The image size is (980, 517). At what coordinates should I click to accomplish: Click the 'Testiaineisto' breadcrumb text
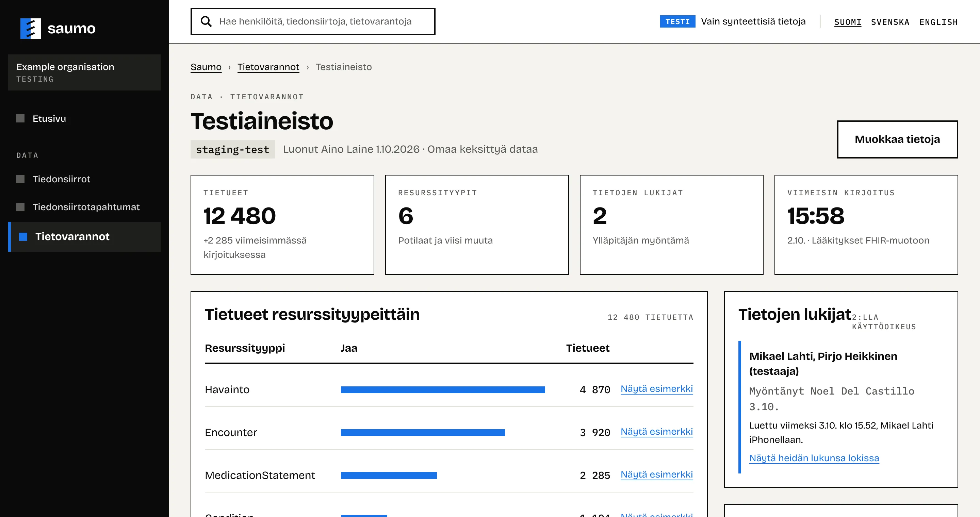(x=344, y=67)
